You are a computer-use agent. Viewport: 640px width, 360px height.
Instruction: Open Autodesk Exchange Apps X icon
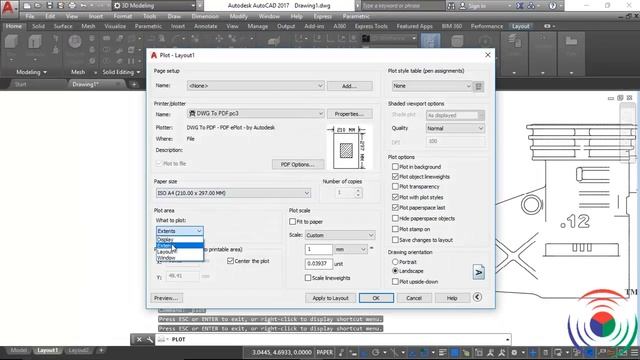519,6
